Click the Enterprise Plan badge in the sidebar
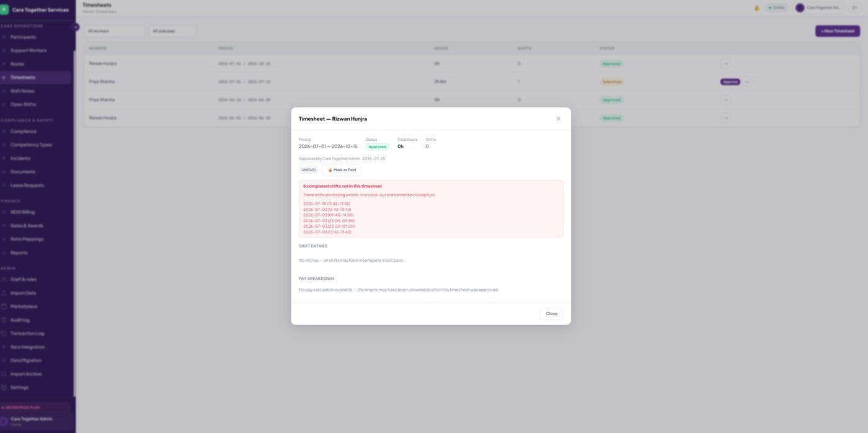The image size is (868, 433). pyautogui.click(x=35, y=408)
